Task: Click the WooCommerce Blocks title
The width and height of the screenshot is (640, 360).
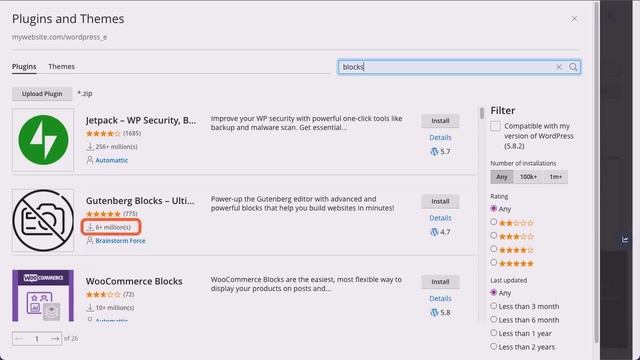Action: (x=134, y=281)
